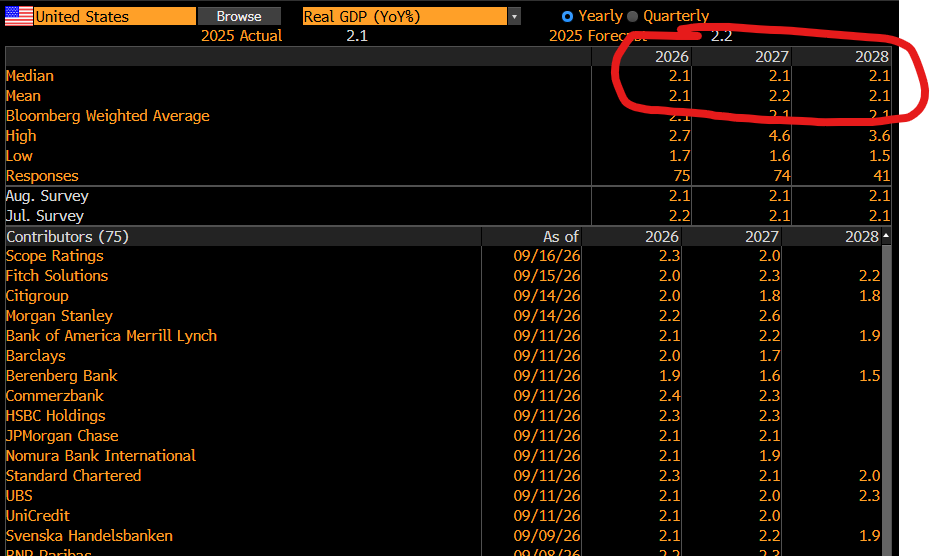The height and width of the screenshot is (556, 931).
Task: Select the JPMorgan Chase row
Action: click(x=443, y=436)
